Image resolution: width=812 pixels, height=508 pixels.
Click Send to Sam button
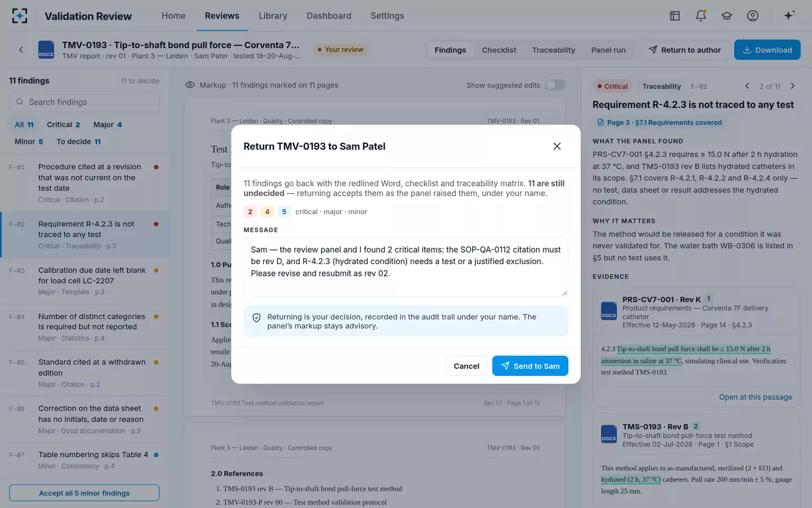pyautogui.click(x=530, y=366)
